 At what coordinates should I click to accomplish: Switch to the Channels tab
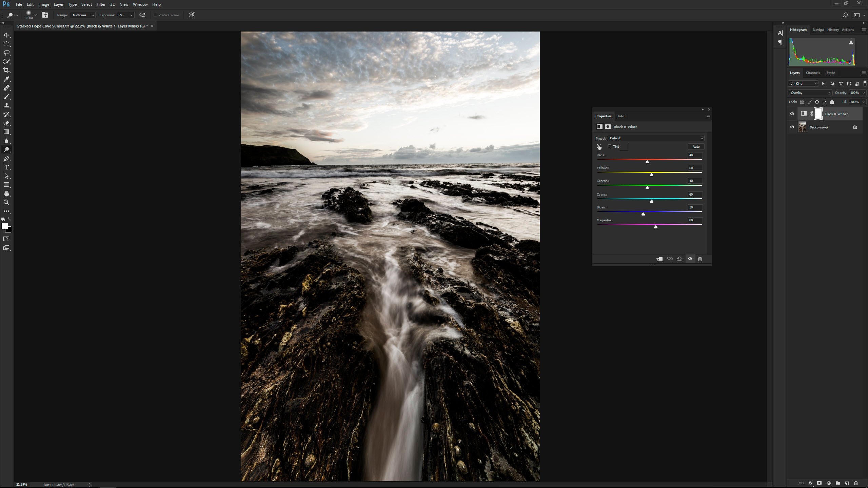tap(812, 73)
